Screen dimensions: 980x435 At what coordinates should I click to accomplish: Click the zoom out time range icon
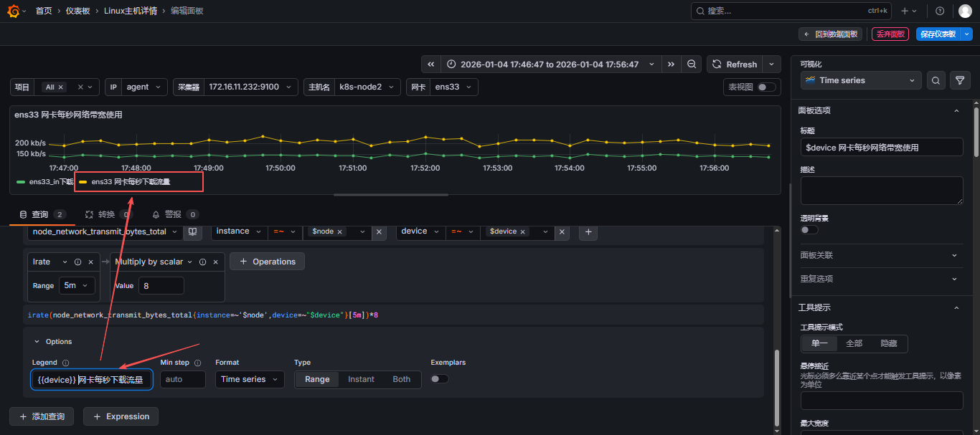[x=692, y=64]
